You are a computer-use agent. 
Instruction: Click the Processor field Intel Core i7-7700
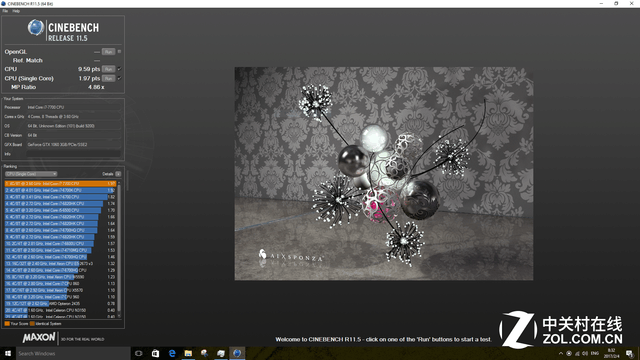tap(73, 107)
